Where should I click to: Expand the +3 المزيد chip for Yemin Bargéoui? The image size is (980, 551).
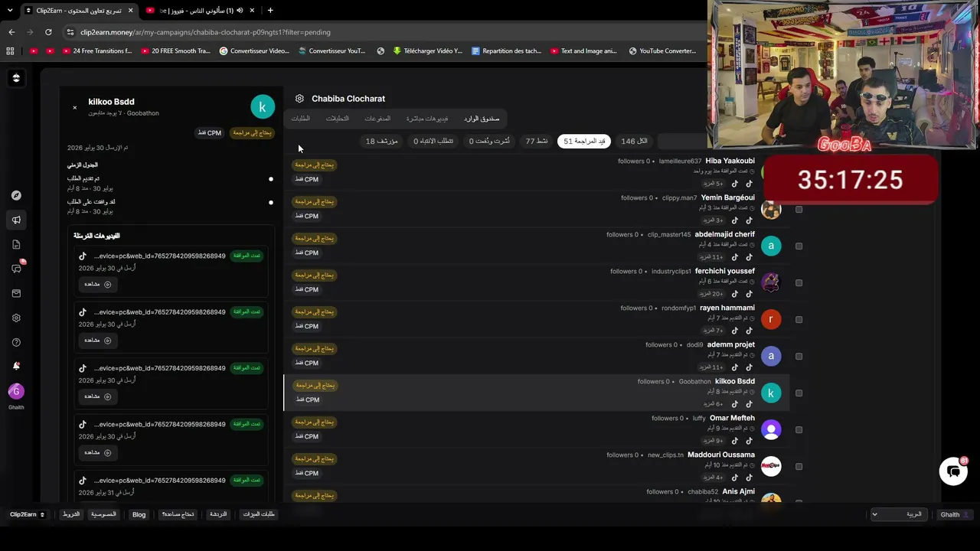713,220
